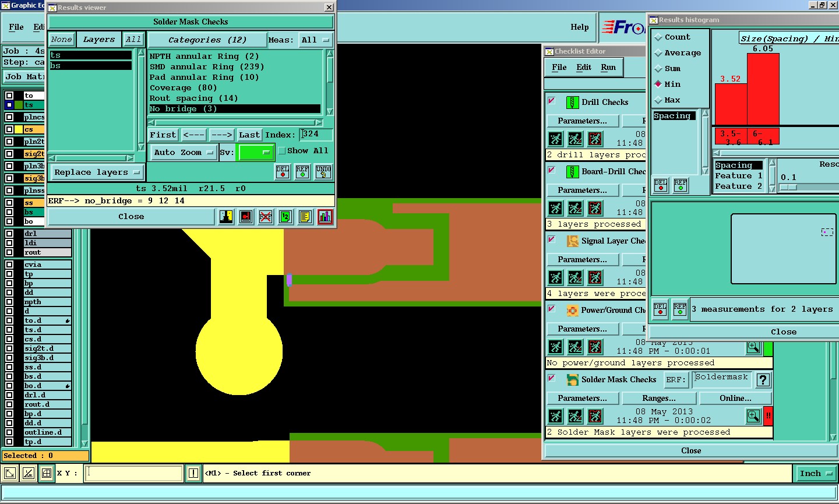Select the Average radio button
This screenshot has width=839, height=504.
[658, 53]
